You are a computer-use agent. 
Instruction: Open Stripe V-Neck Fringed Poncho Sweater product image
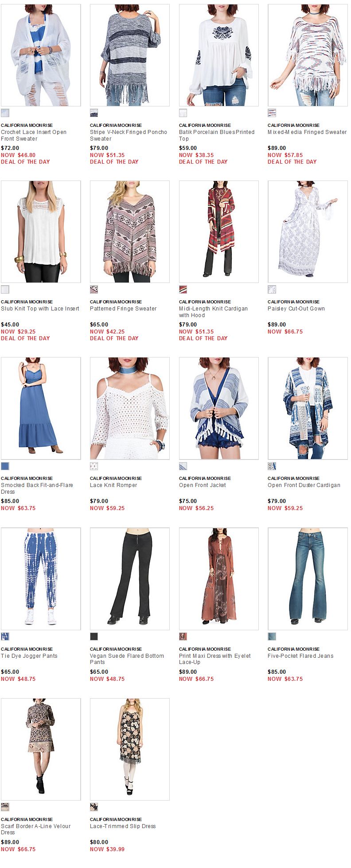(130, 55)
